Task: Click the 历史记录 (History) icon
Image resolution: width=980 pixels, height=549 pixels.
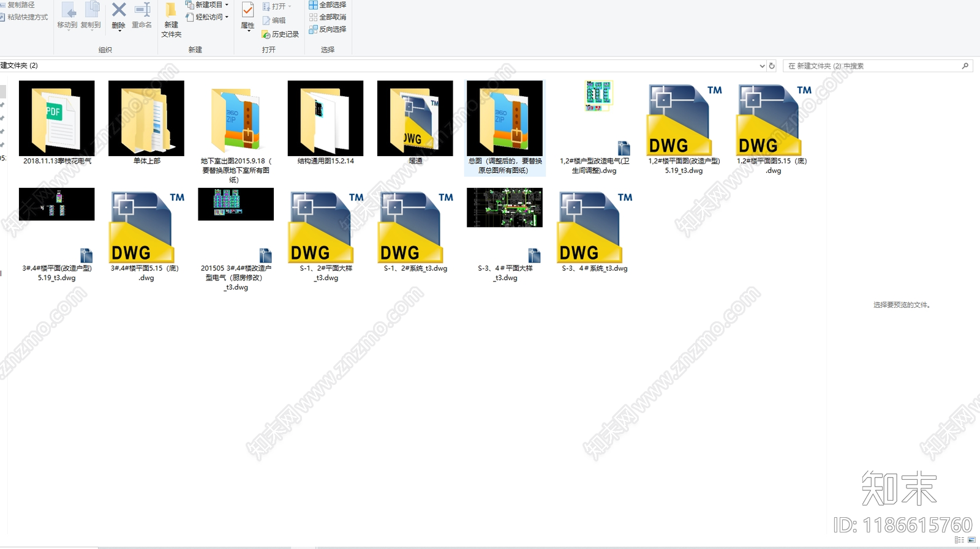Action: point(281,34)
